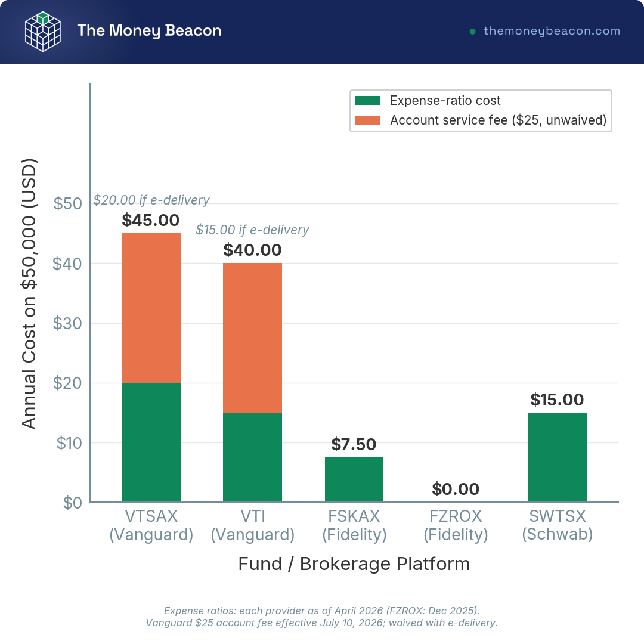Click the $0 y-axis tick label

pyautogui.click(x=73, y=503)
